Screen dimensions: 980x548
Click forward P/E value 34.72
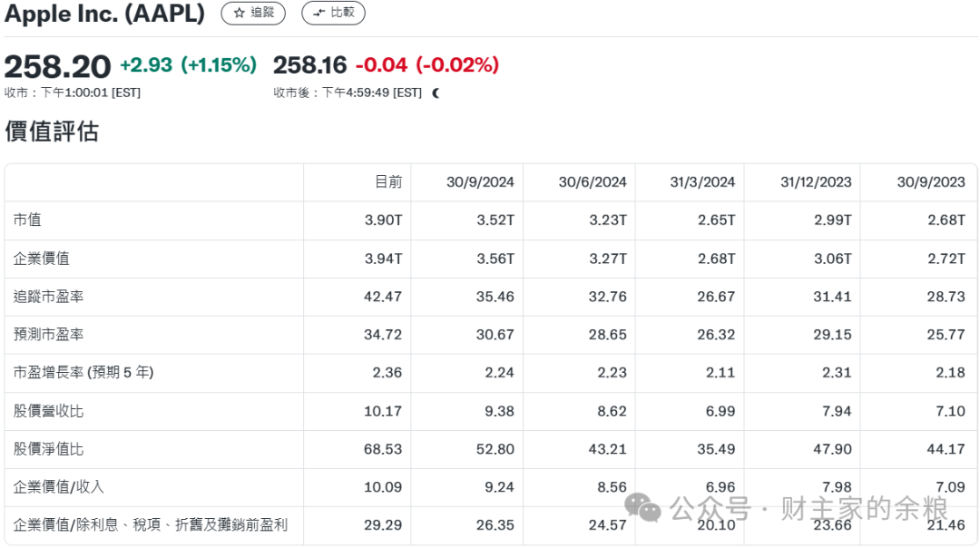(383, 334)
